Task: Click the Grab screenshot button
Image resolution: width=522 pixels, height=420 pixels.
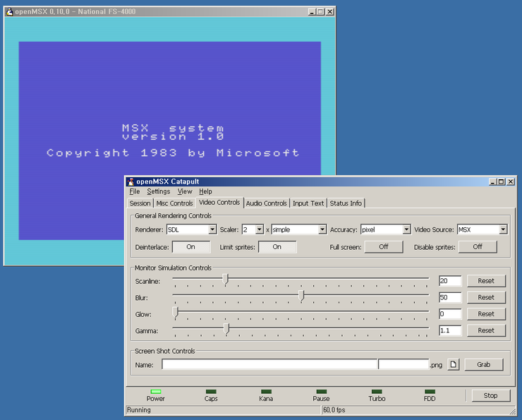Action: click(x=484, y=364)
